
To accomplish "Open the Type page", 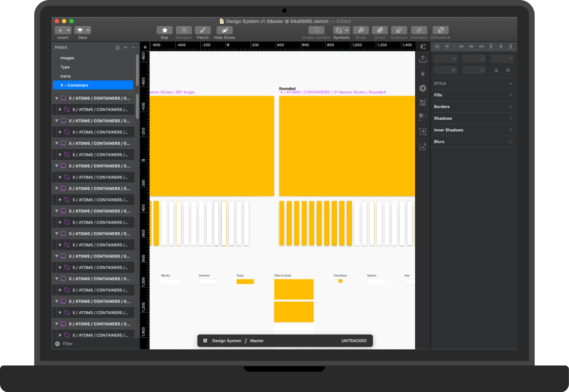I will (65, 67).
